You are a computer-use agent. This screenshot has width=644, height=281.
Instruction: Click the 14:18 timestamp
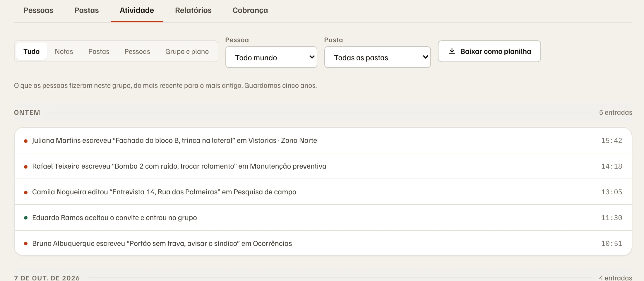[612, 166]
